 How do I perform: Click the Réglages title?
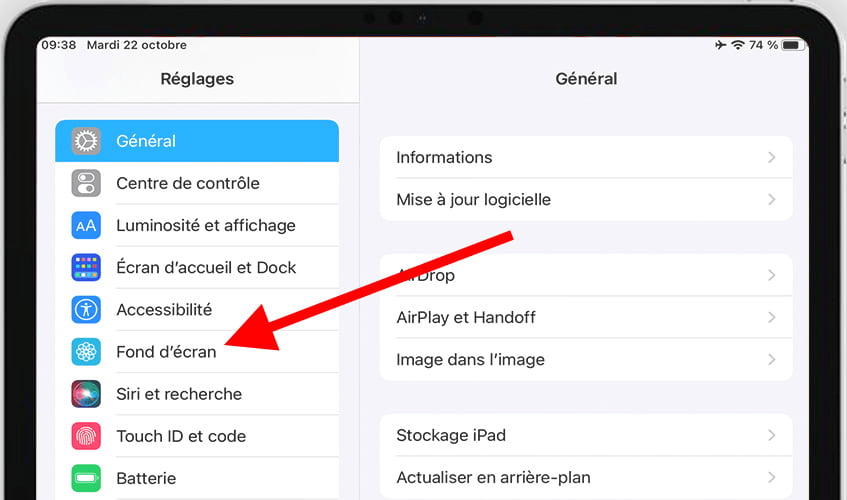(197, 79)
